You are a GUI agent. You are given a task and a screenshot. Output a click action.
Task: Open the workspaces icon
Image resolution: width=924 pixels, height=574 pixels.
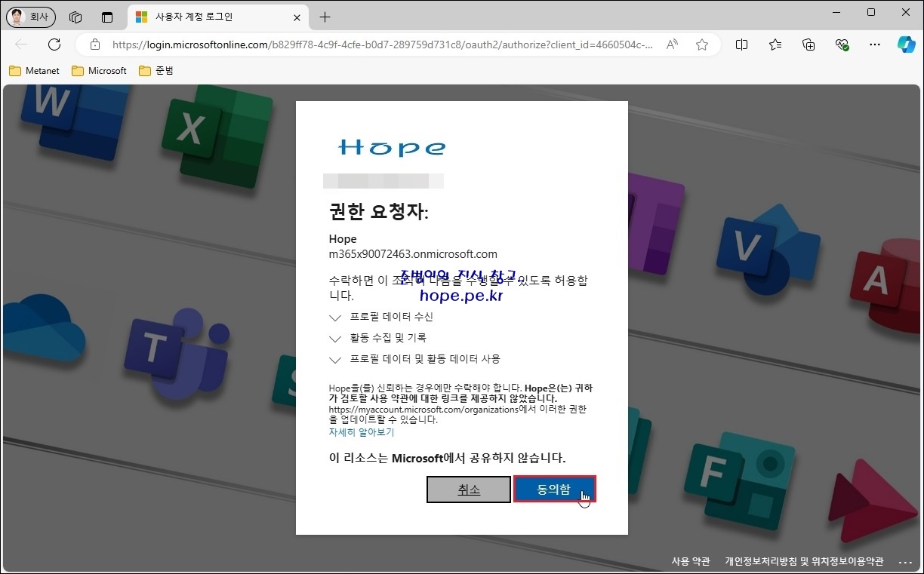[x=75, y=17]
